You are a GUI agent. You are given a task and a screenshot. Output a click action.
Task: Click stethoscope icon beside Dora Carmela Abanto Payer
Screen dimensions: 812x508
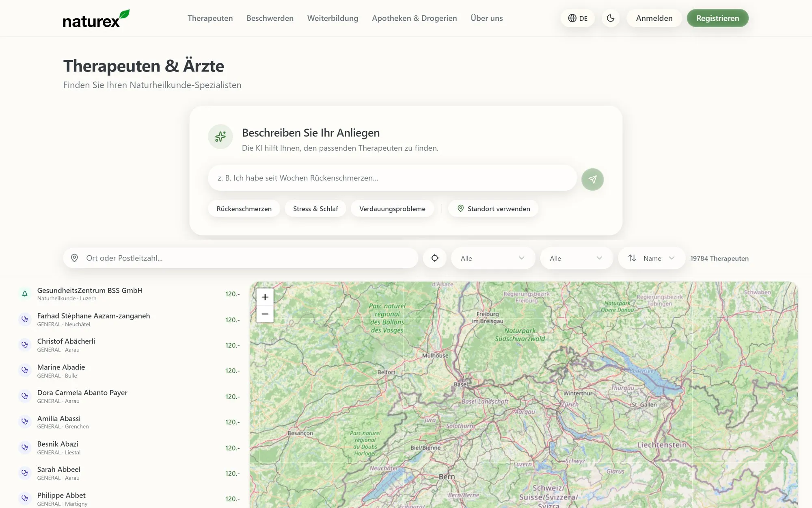[x=25, y=396]
